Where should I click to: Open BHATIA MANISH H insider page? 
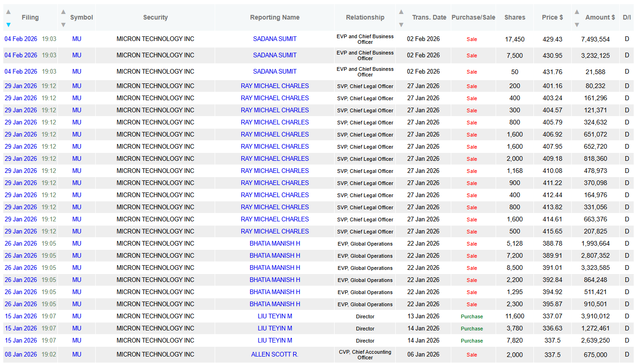pyautogui.click(x=274, y=243)
